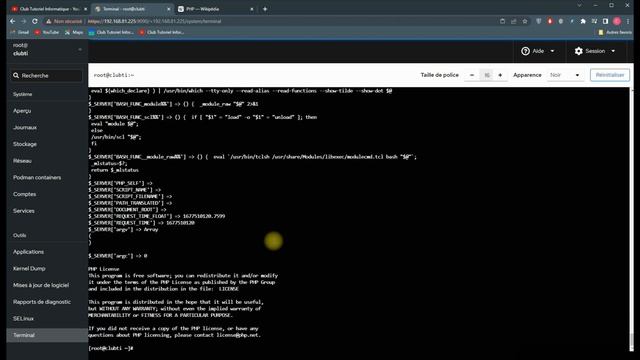The image size is (640, 360).
Task: Open the Chrome profile avatar
Action: pos(617,21)
